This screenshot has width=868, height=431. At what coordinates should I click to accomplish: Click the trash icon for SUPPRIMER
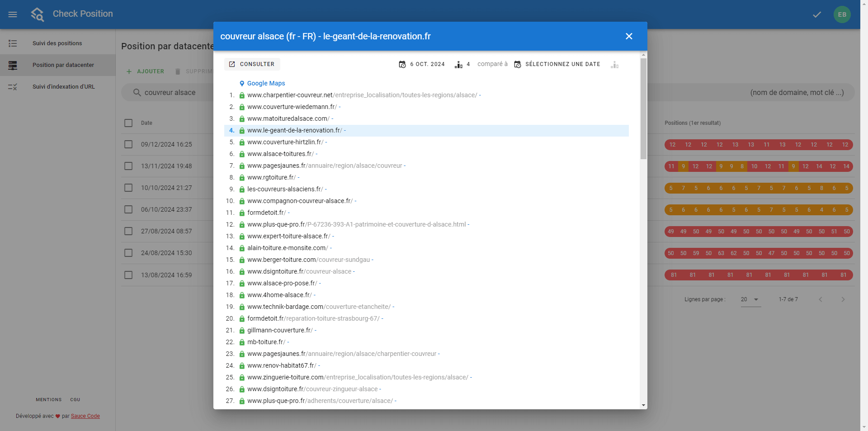[x=178, y=71]
